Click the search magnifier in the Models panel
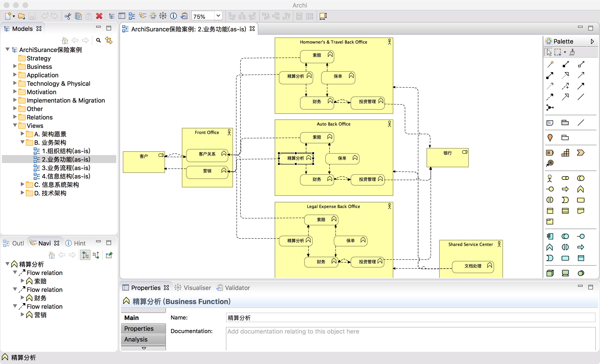 click(98, 40)
